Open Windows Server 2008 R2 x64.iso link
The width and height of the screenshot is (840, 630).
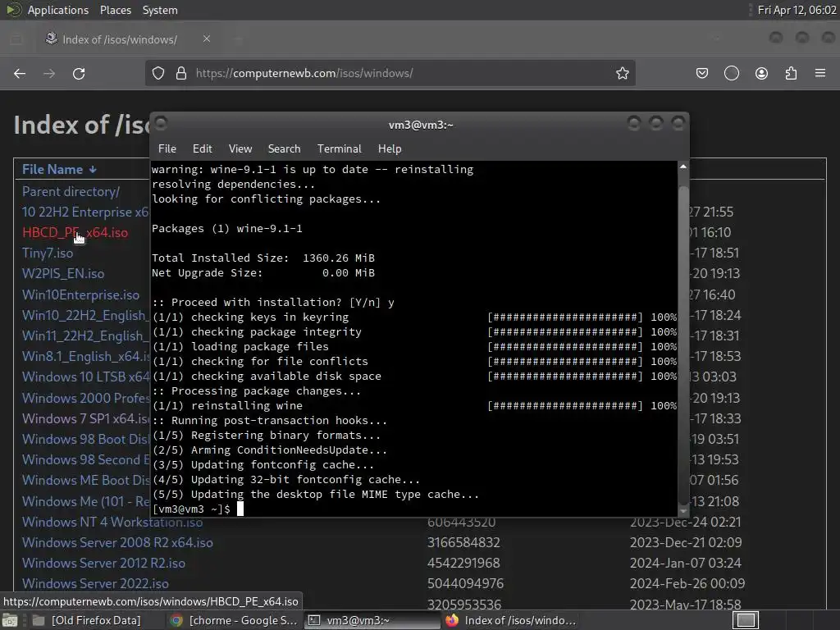click(x=117, y=542)
